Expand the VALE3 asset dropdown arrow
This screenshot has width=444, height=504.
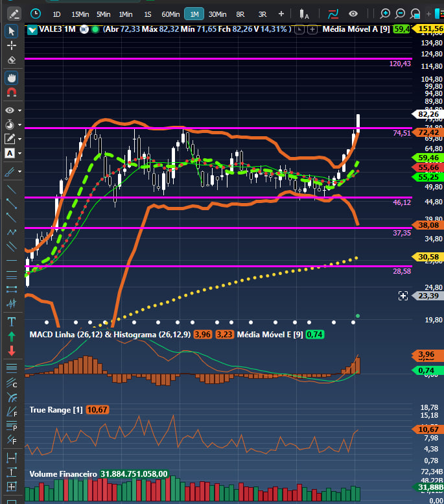pyautogui.click(x=32, y=30)
